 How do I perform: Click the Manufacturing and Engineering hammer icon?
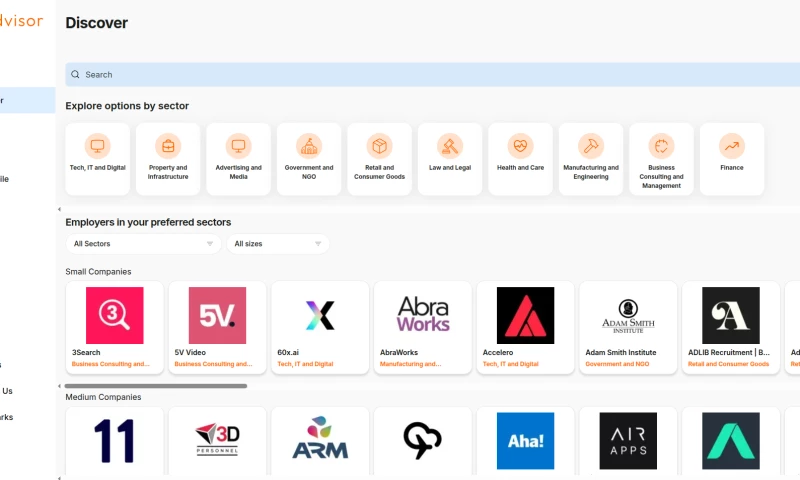point(591,146)
